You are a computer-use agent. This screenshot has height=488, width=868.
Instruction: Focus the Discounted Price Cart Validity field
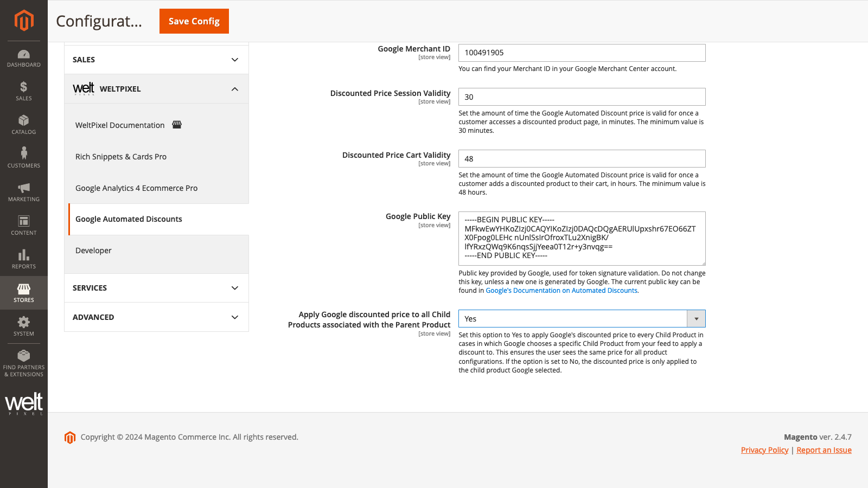pos(582,159)
